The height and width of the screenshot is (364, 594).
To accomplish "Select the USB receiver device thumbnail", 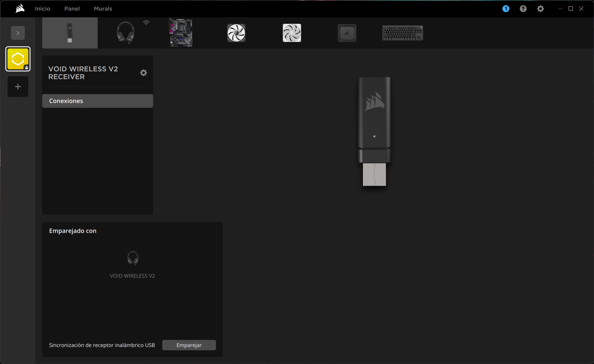I will coord(70,33).
